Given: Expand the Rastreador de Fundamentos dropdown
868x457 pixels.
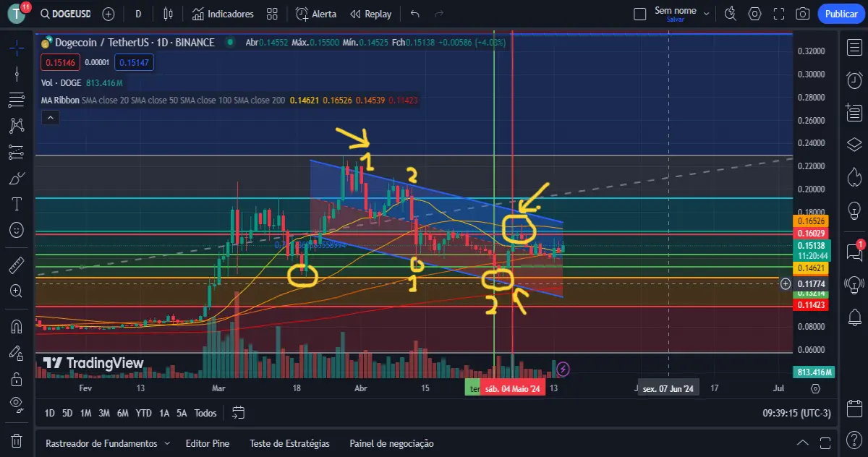Looking at the screenshot, I should (167, 443).
